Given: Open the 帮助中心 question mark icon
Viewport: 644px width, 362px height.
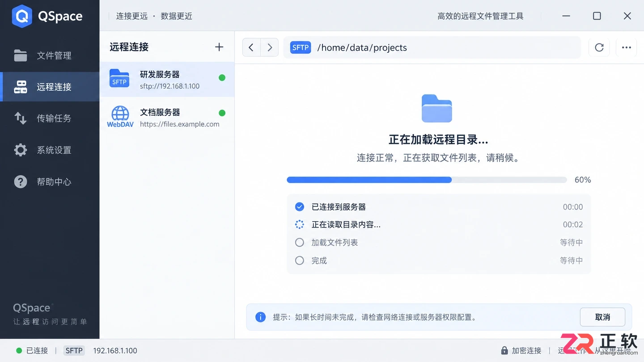Looking at the screenshot, I should 21,182.
